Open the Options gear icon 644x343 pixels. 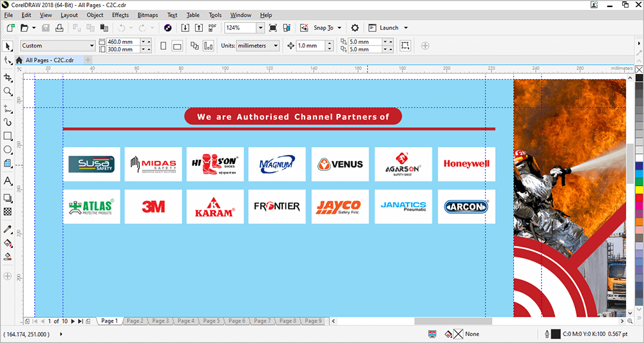[x=355, y=28]
